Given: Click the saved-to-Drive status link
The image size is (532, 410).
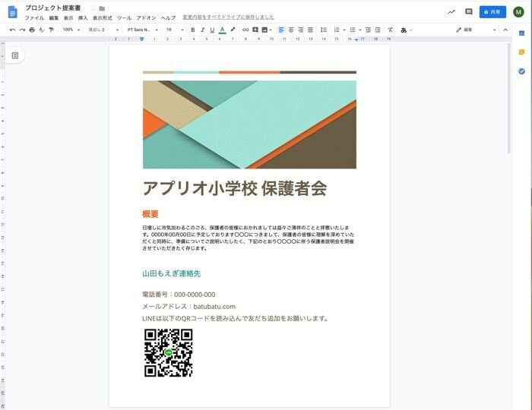Looking at the screenshot, I should [228, 17].
